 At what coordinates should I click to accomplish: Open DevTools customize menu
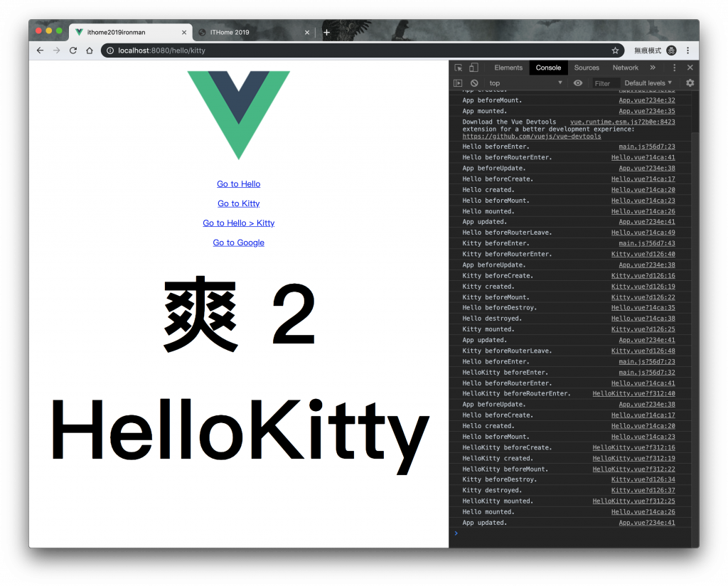click(674, 68)
